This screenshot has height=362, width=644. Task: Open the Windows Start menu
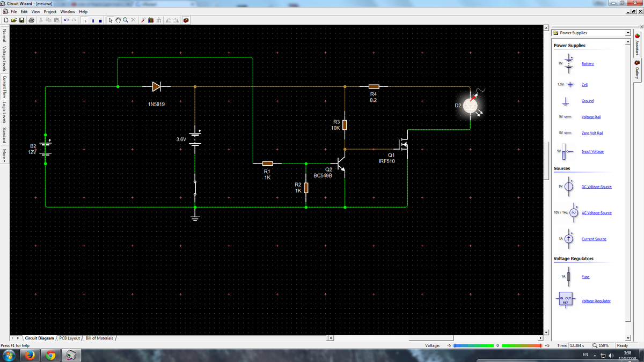point(9,356)
